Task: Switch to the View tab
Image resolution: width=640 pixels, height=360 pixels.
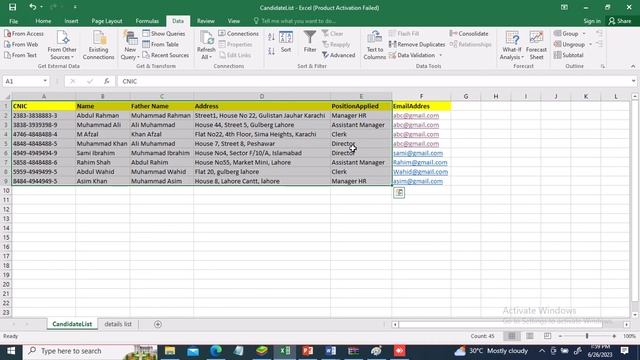Action: click(x=233, y=21)
